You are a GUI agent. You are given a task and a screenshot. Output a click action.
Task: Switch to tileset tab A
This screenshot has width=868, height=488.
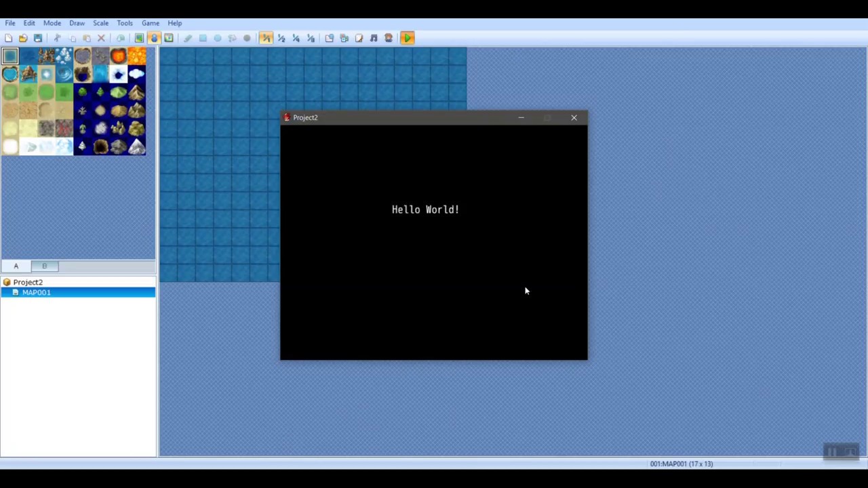tap(16, 266)
